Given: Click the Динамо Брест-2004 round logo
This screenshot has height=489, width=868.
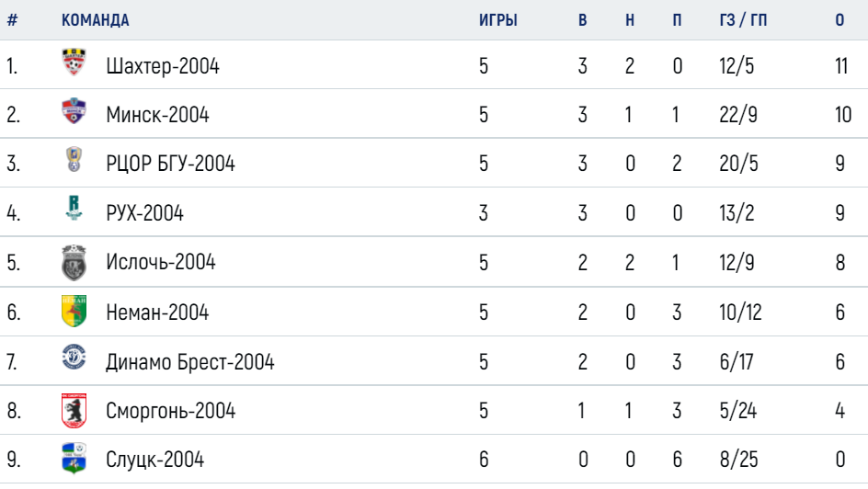Looking at the screenshot, I should pos(74,357).
